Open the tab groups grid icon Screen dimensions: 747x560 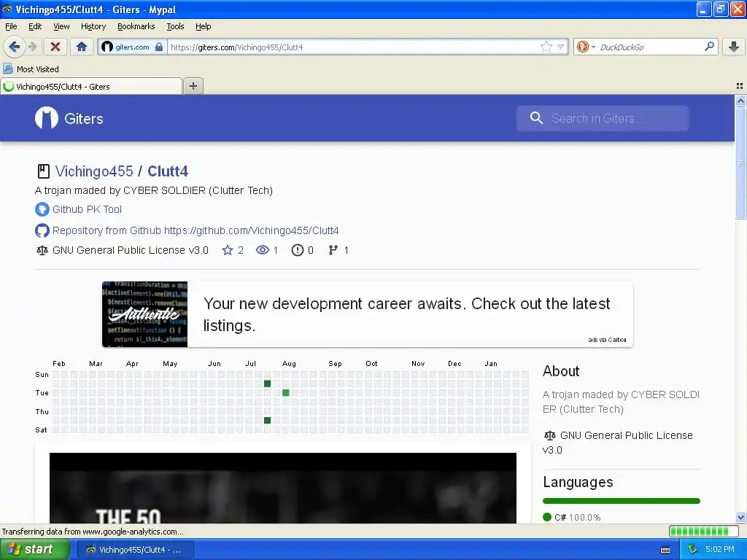(740, 86)
